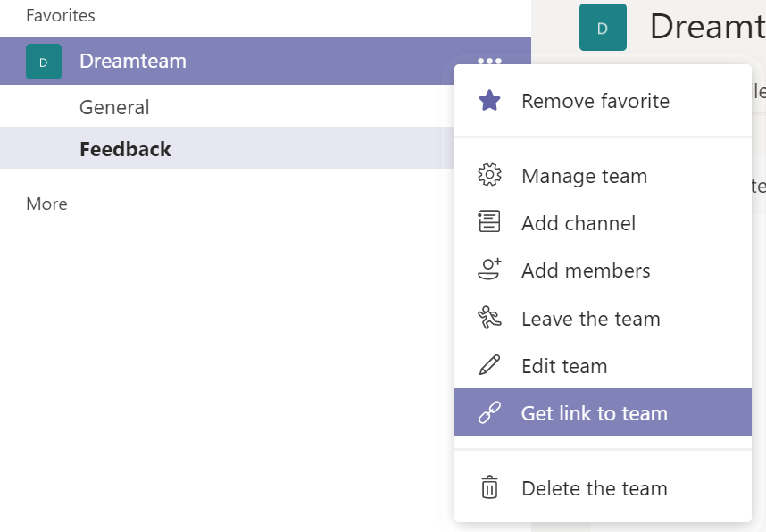The width and height of the screenshot is (766, 532).
Task: Click the person-plus Add members icon
Action: pyautogui.click(x=489, y=270)
